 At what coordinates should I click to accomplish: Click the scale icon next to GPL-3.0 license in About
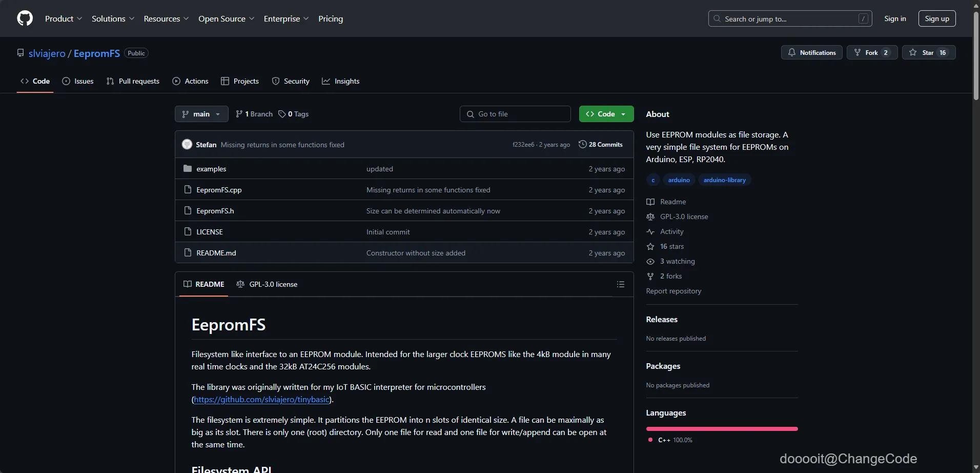pyautogui.click(x=650, y=216)
